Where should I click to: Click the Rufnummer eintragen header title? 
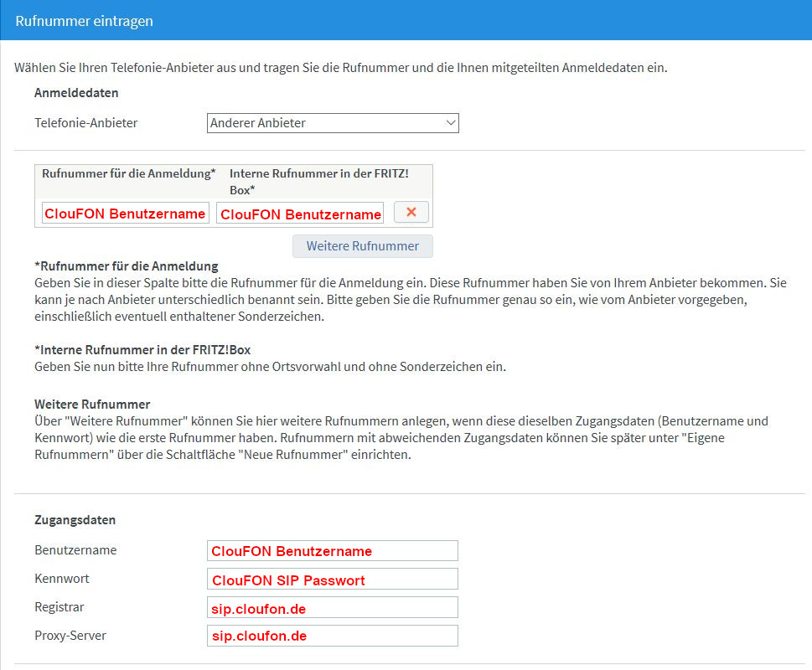pyautogui.click(x=85, y=21)
